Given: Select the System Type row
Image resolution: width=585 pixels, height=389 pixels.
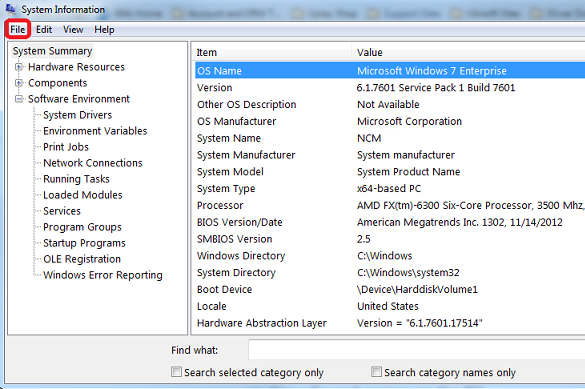Looking at the screenshot, I should pos(390,188).
